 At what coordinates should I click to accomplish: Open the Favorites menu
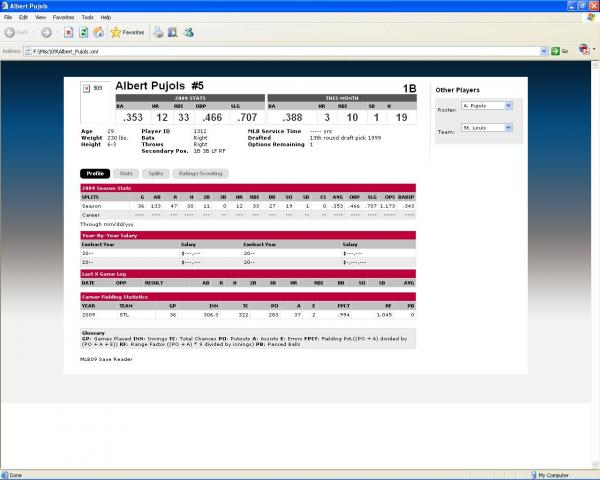(64, 17)
